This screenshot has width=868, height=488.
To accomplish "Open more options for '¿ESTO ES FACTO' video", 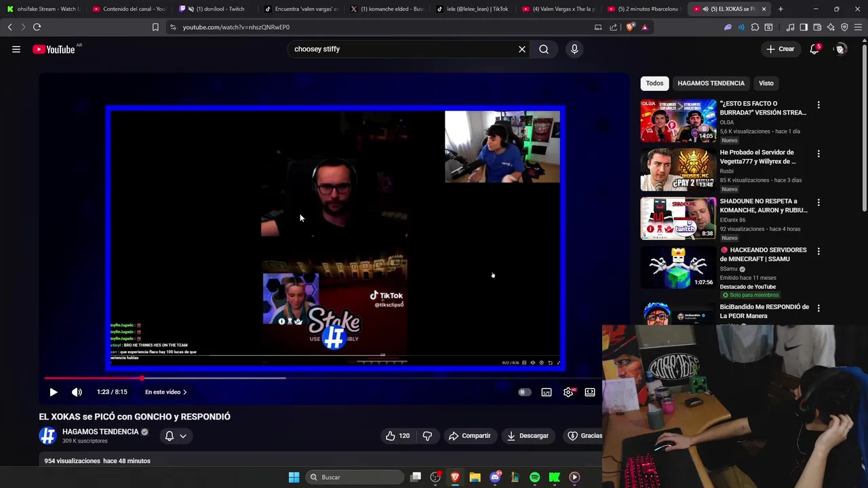I will (818, 105).
